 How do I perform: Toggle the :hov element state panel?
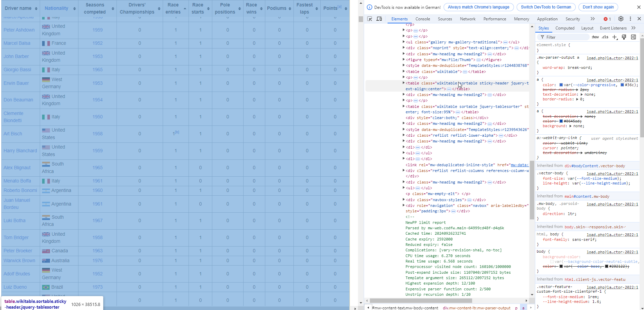coord(595,37)
